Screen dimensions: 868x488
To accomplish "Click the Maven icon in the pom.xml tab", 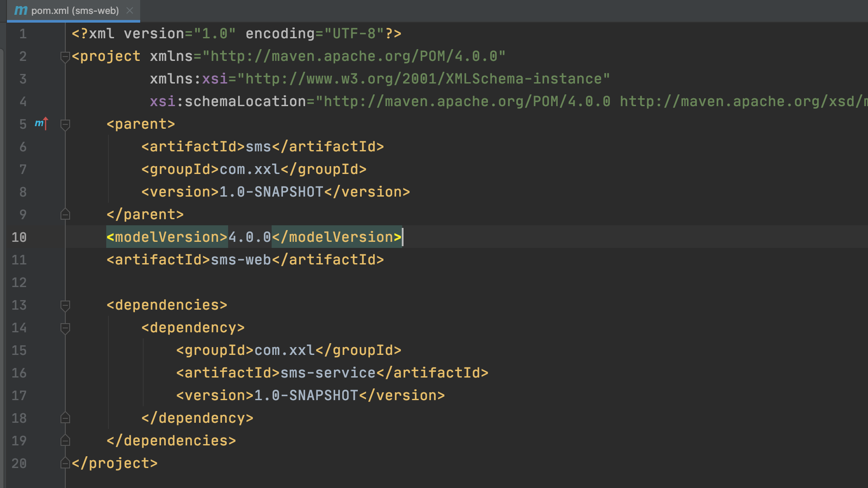I will click(20, 10).
